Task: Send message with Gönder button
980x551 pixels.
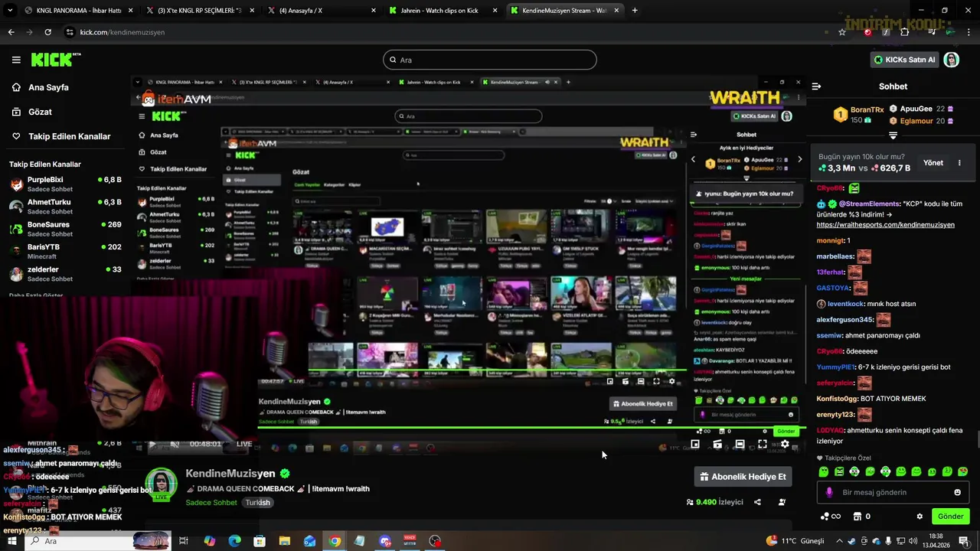Action: pos(950,517)
